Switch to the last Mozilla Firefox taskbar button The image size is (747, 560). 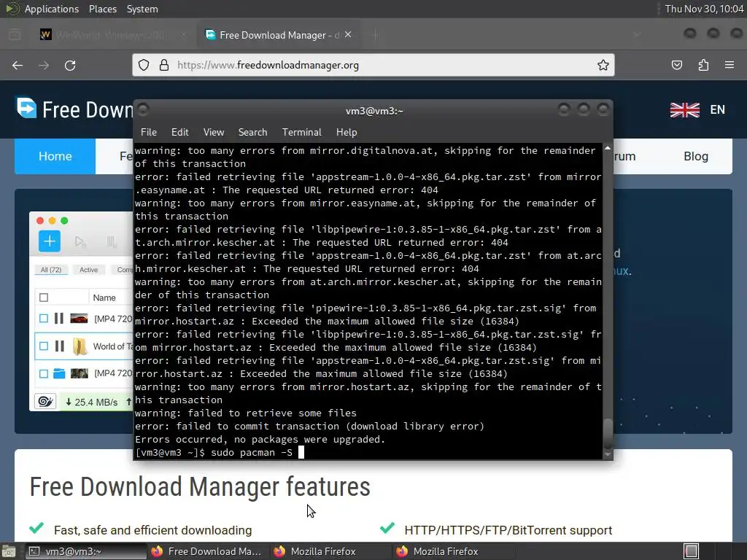coord(452,551)
